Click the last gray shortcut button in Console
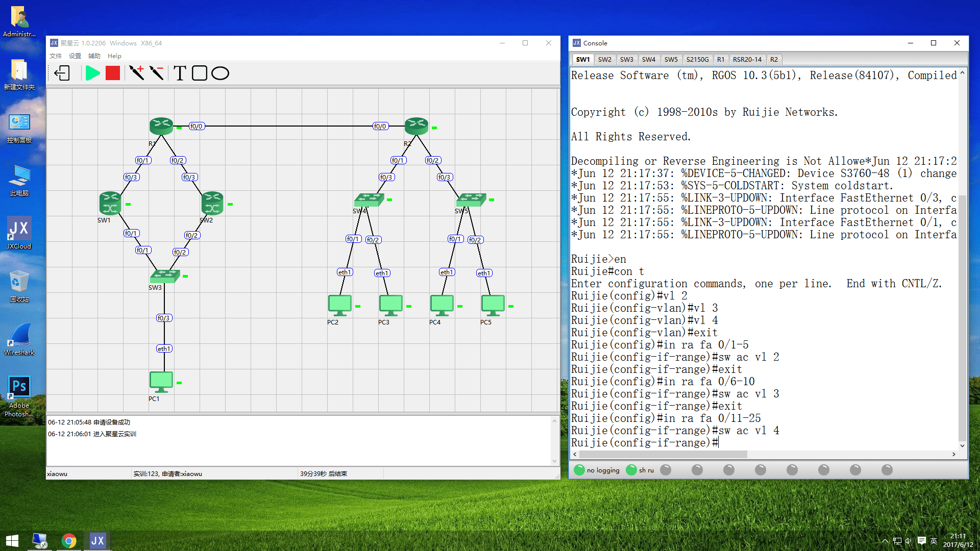The image size is (980, 551). 887,470
